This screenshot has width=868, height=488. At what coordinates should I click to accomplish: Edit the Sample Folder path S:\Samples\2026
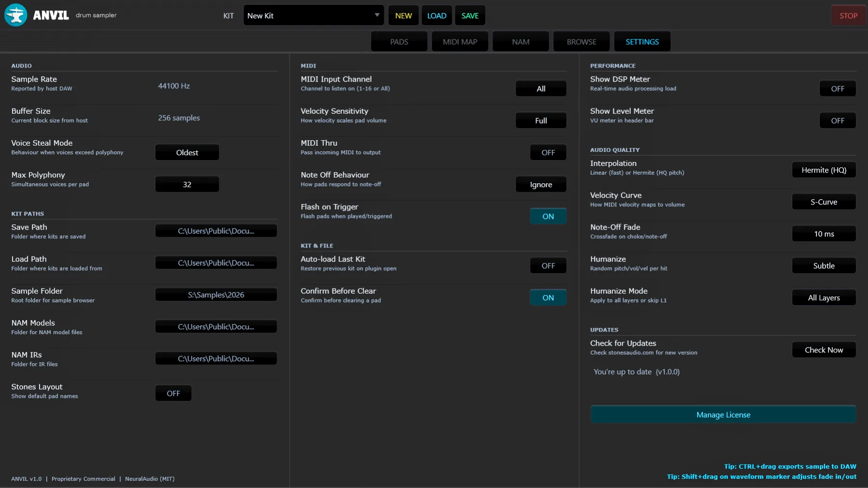point(216,295)
